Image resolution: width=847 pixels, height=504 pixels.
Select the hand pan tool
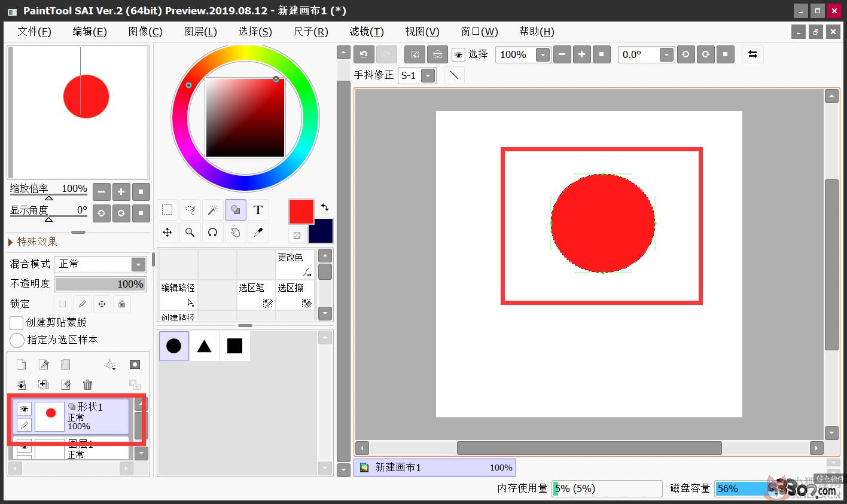(x=236, y=233)
